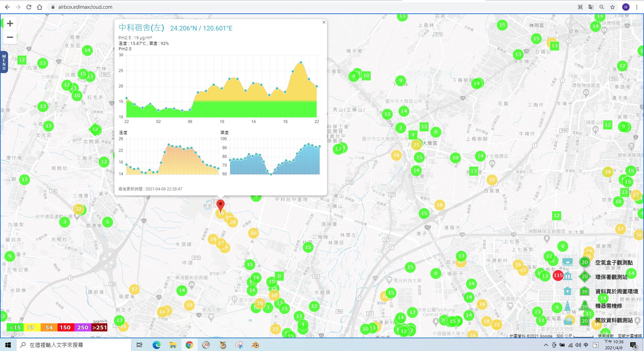The height and width of the screenshot is (351, 644).
Task: Select the red 115 PM2.5 marker
Action: [x=558, y=275]
